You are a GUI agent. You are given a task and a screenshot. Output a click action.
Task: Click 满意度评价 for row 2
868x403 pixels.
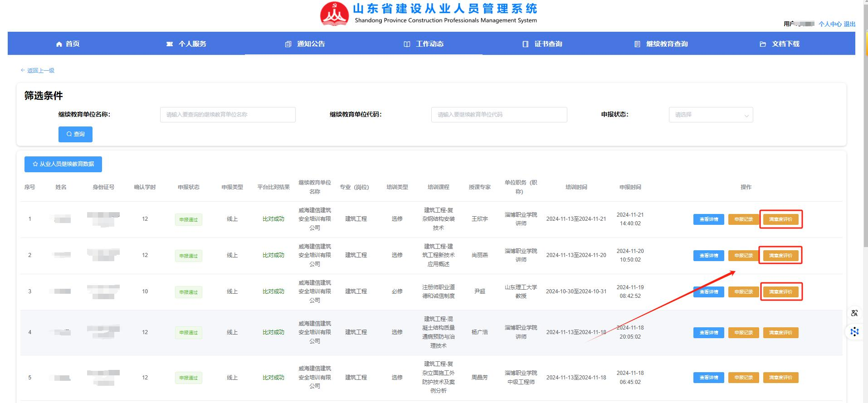coord(780,256)
